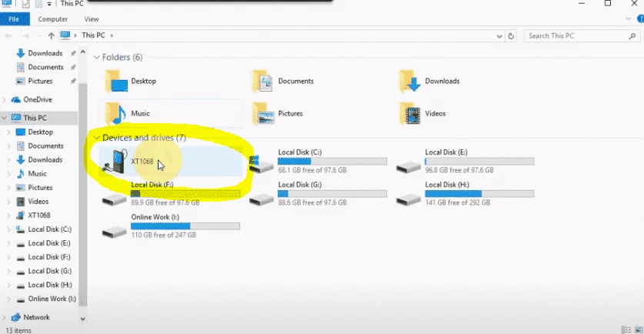Select pinned Pictures in Quick access sidebar
The width and height of the screenshot is (644, 334).
tap(40, 82)
